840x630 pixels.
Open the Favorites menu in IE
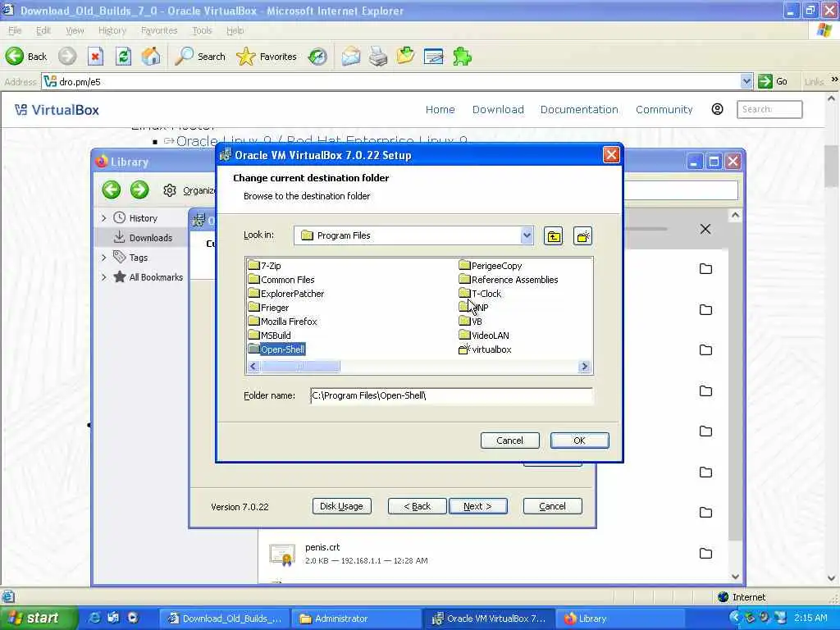click(159, 30)
